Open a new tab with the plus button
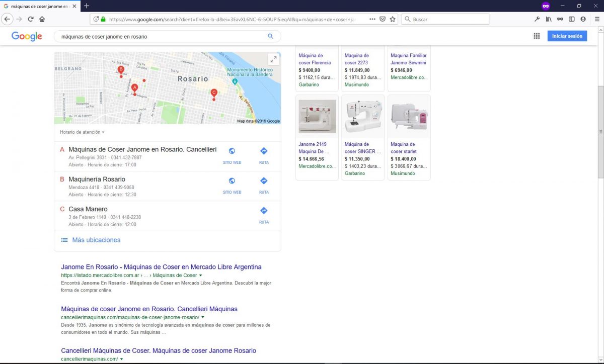 tap(88, 6)
